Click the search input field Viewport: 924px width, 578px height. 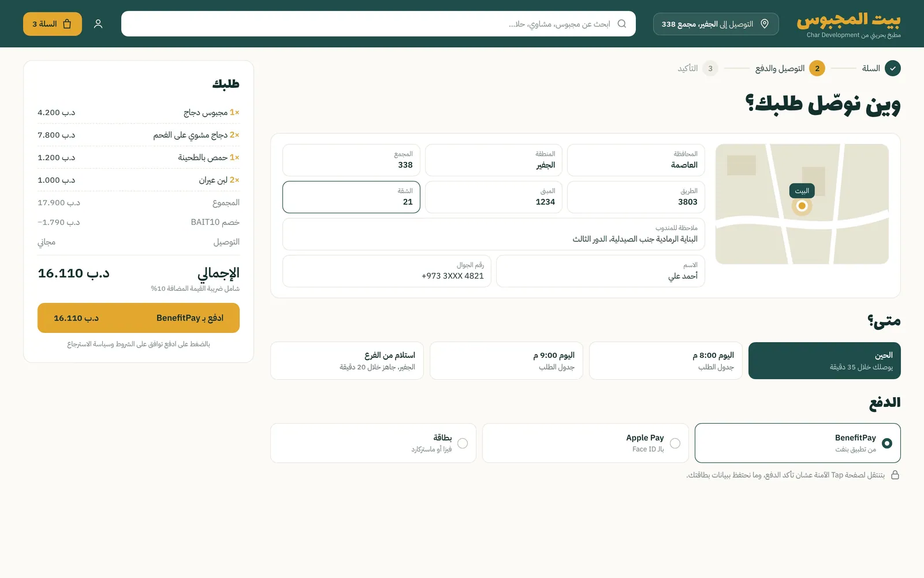(378, 24)
